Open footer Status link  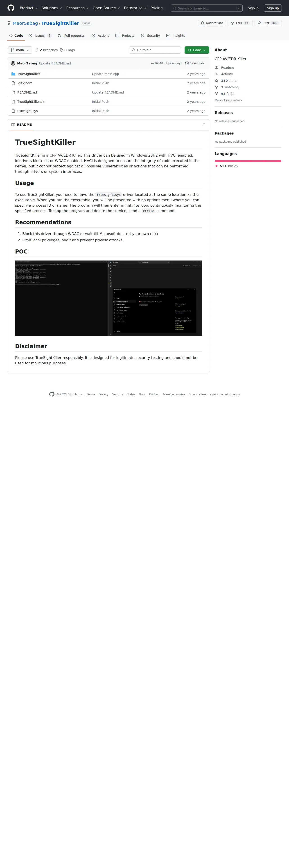point(131,394)
